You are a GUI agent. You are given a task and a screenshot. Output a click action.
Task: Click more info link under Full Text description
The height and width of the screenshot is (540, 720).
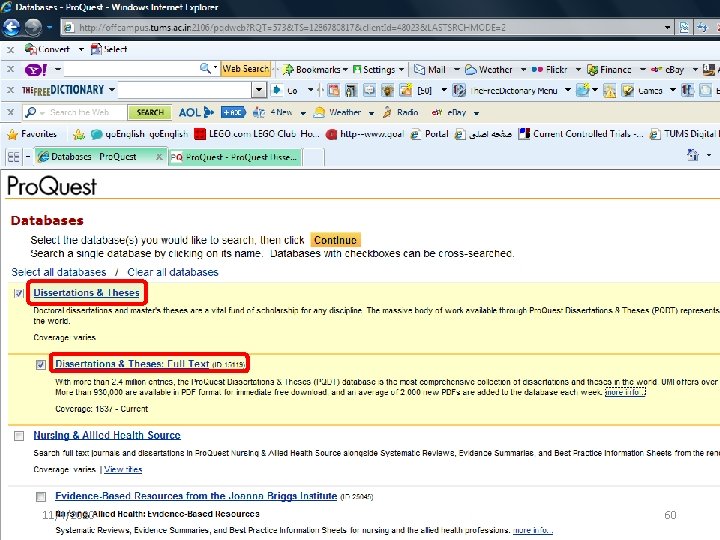(625, 393)
